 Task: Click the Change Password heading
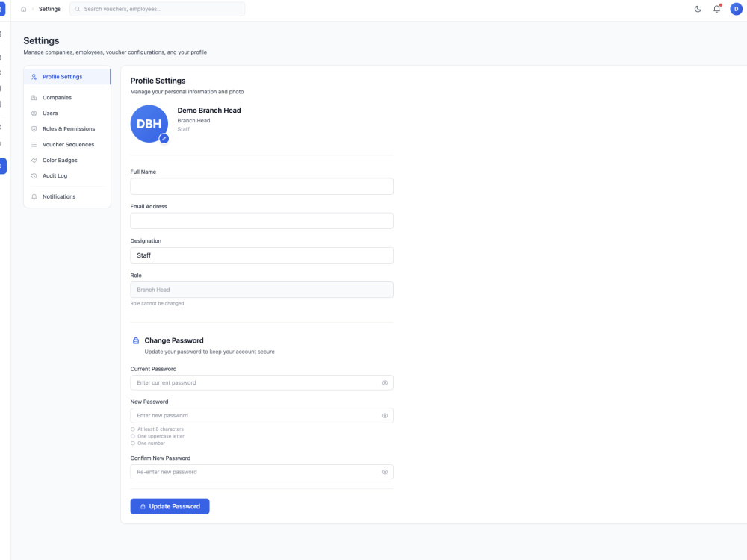tap(174, 341)
